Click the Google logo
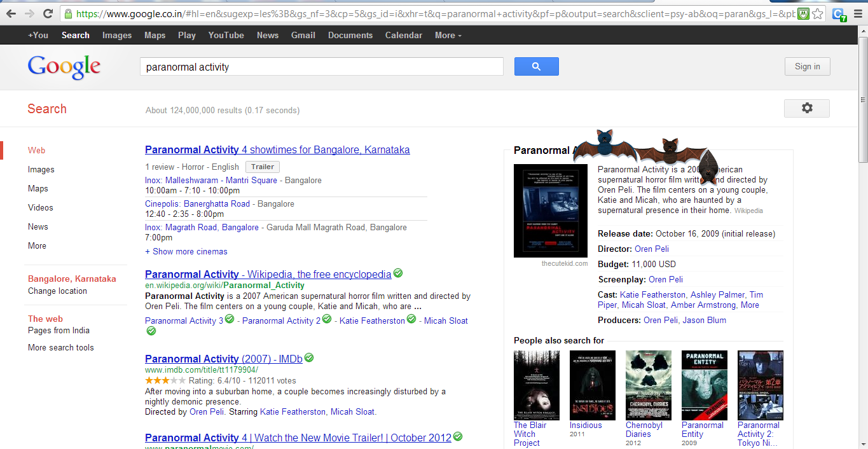Viewport: 868px width, 449px height. 64,67
